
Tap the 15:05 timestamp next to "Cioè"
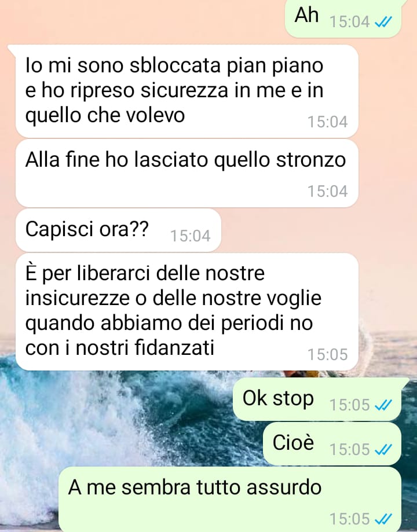pos(349,450)
